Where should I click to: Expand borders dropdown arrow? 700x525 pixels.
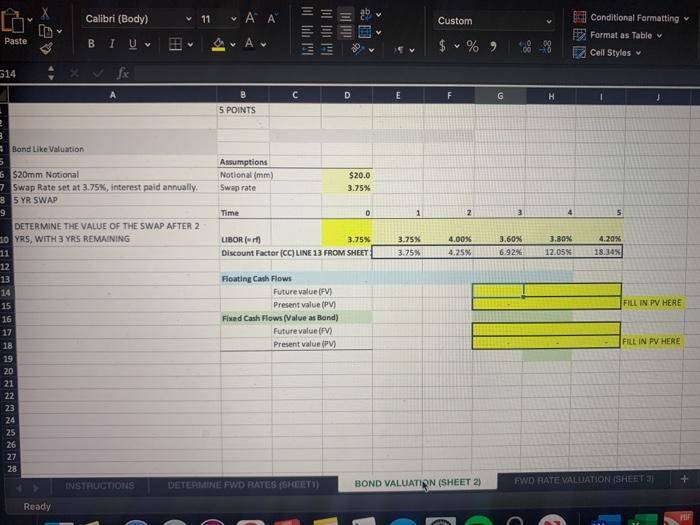coord(190,45)
